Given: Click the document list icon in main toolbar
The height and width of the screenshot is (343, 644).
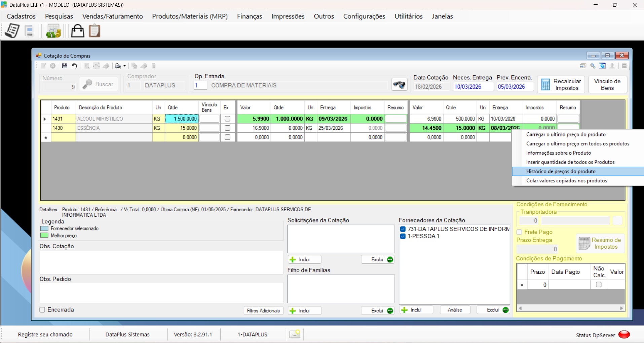Looking at the screenshot, I should (x=29, y=31).
